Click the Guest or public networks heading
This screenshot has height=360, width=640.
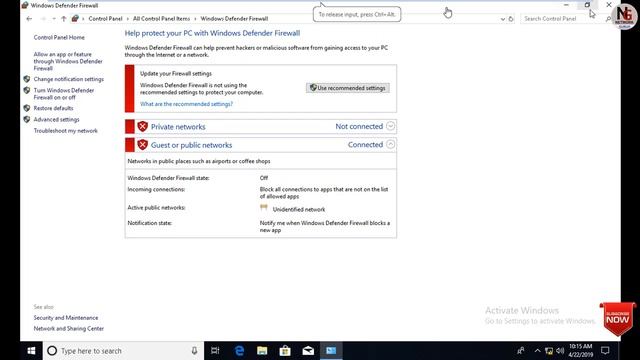click(191, 145)
